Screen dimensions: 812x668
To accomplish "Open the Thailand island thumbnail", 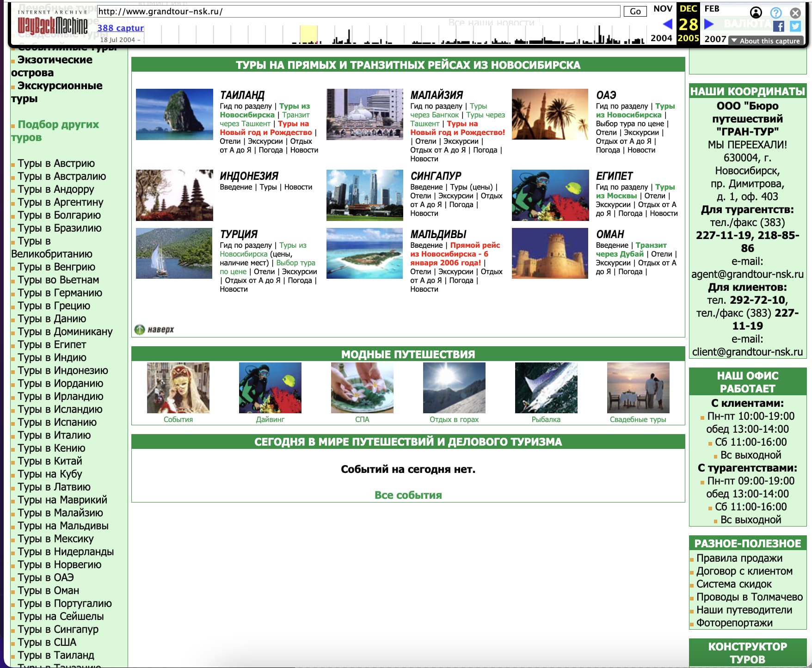I will [174, 114].
